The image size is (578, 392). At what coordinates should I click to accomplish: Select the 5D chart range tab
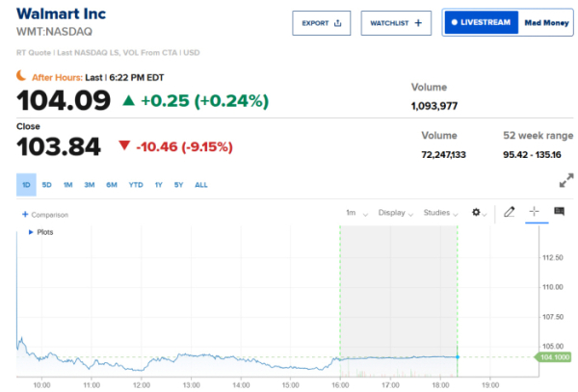(47, 185)
